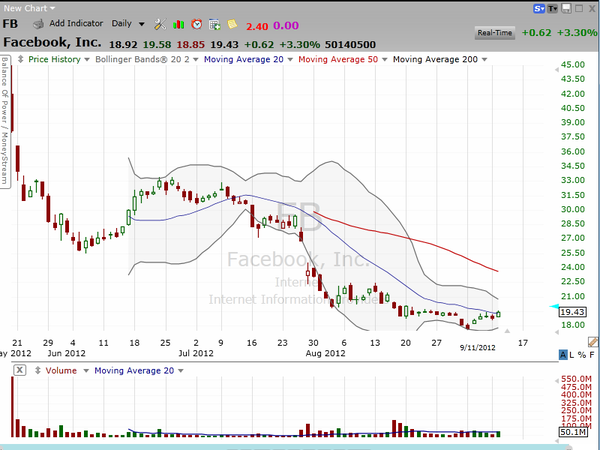Screen dimensions: 600x450
Task: Open the New Chart menu
Action: (x=29, y=8)
